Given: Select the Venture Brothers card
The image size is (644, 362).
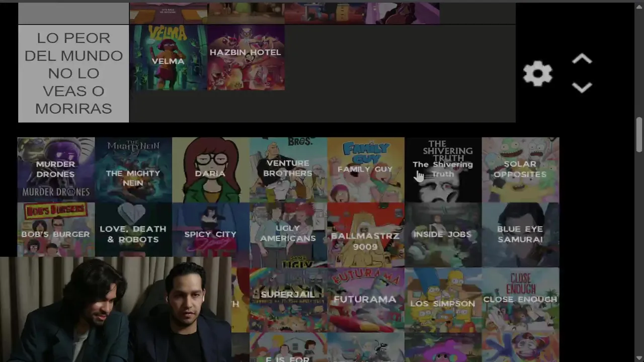Looking at the screenshot, I should click(288, 169).
